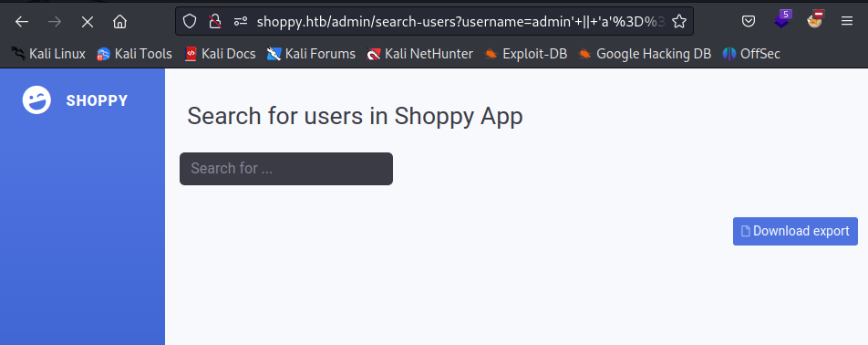Open site permissions icon in address bar

(x=241, y=22)
